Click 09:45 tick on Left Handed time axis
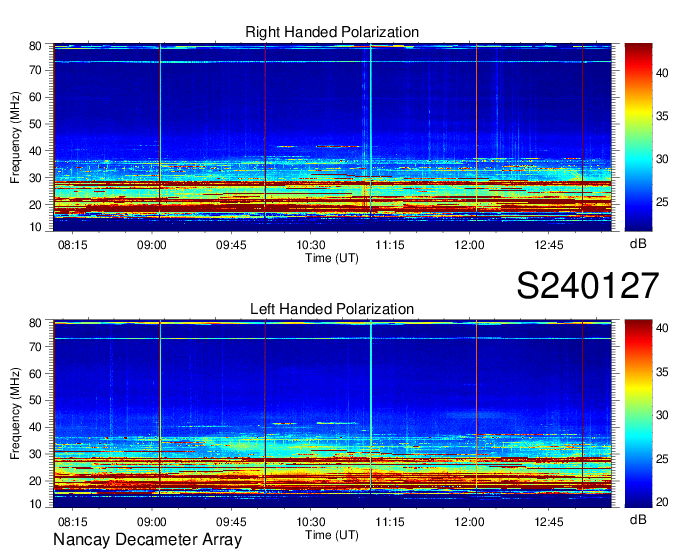680x552 pixels. [231, 522]
